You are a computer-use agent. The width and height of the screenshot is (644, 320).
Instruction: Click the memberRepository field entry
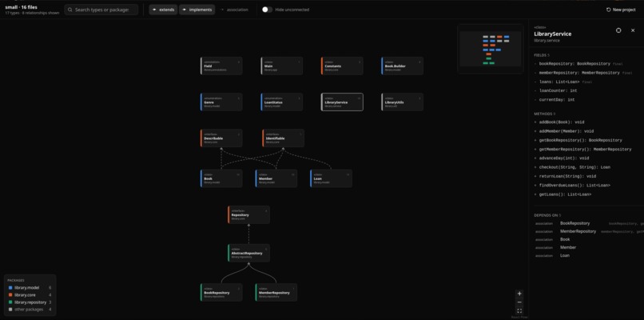pyautogui.click(x=583, y=73)
